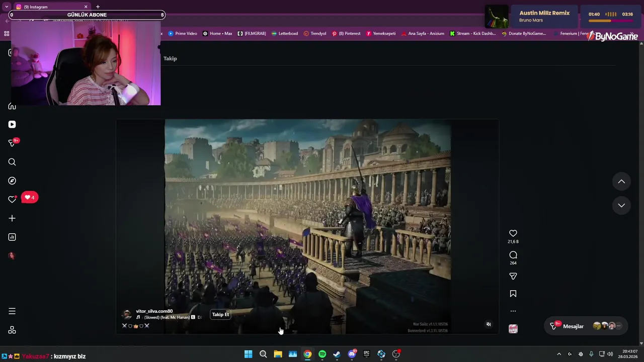This screenshot has width=644, height=362.
Task: Open the Windows Start menu
Action: click(x=248, y=354)
